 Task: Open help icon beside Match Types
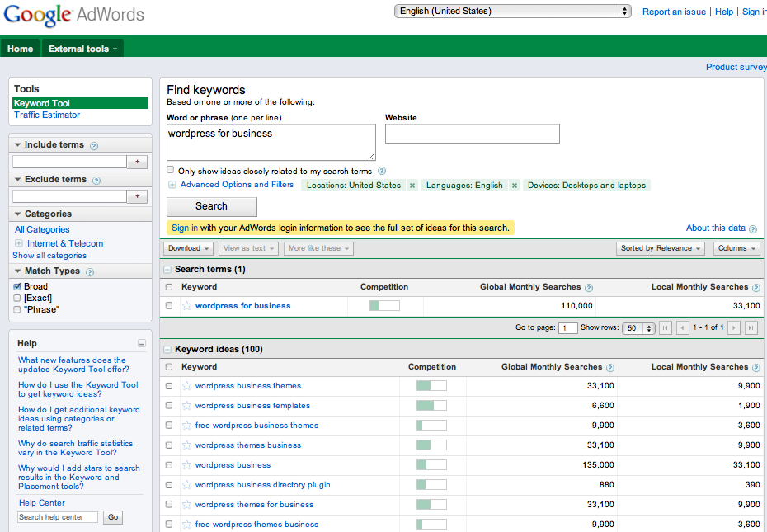coord(90,272)
